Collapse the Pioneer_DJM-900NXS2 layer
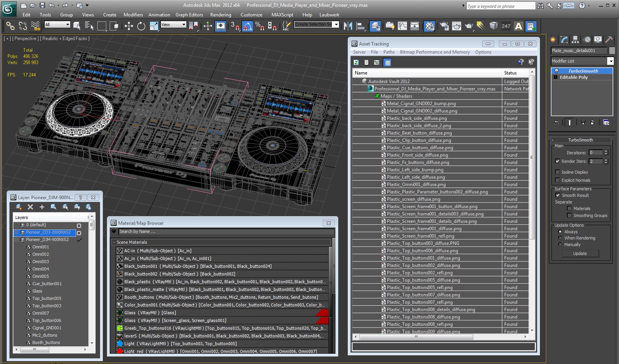This screenshot has width=619, height=364. pos(16,240)
